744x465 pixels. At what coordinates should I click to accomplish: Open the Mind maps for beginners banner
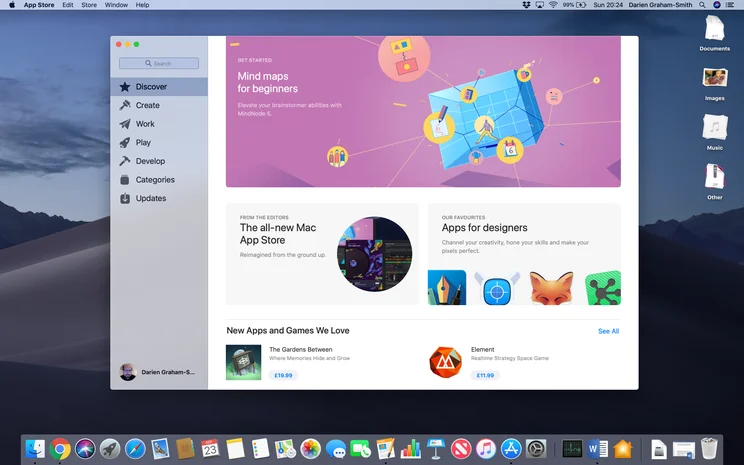423,112
